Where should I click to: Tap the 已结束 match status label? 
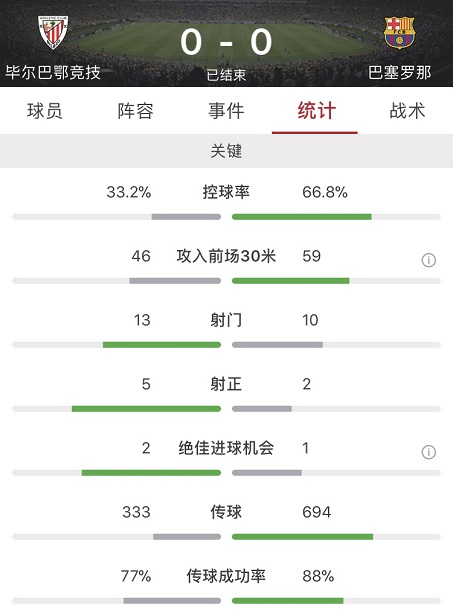[x=226, y=75]
